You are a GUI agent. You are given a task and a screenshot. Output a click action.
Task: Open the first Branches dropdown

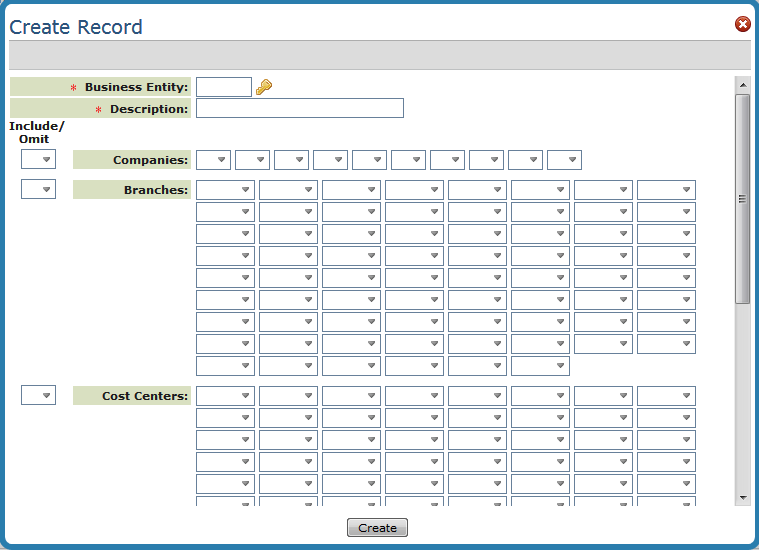225,190
